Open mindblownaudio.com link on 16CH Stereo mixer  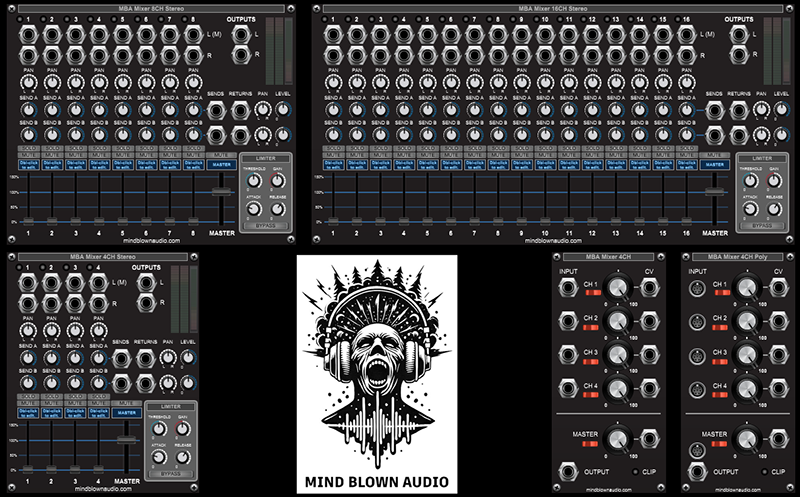coord(553,241)
